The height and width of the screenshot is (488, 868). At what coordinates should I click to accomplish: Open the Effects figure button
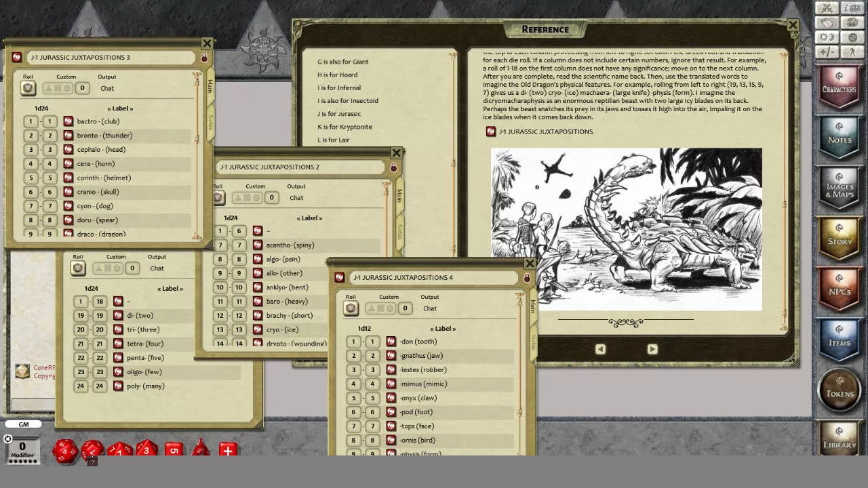pyautogui.click(x=852, y=52)
